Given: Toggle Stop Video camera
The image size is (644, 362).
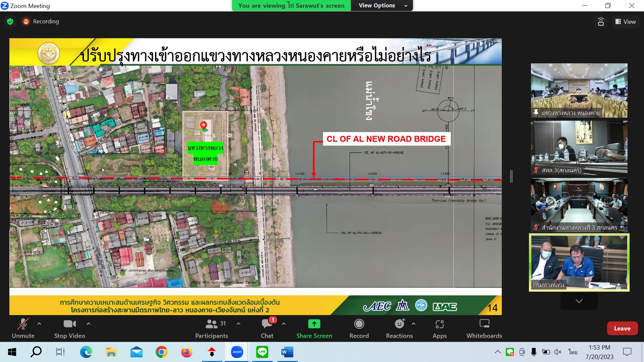Looking at the screenshot, I should click(x=69, y=324).
